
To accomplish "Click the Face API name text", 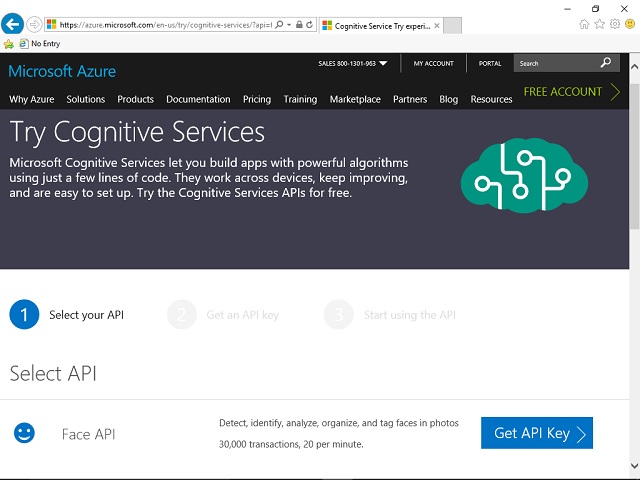I will coord(89,434).
